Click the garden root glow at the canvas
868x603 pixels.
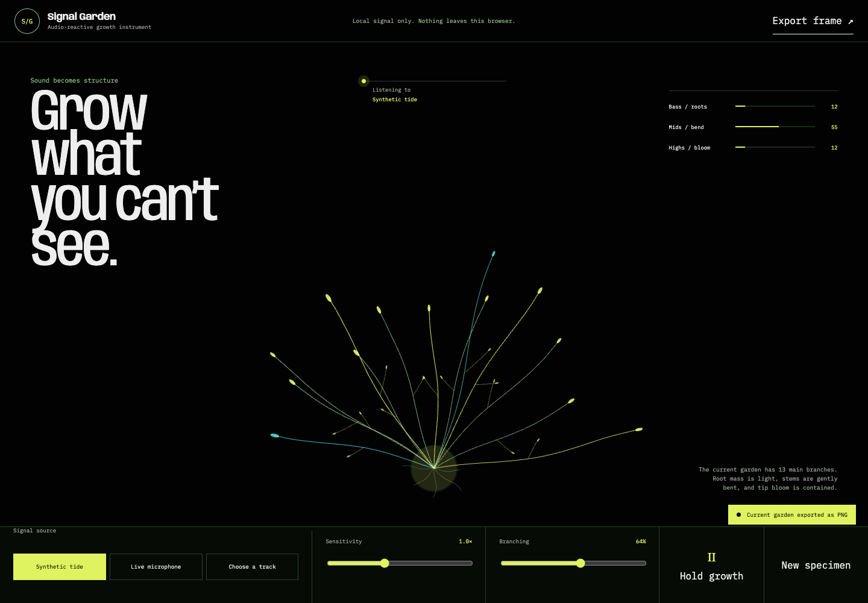pyautogui.click(x=434, y=468)
